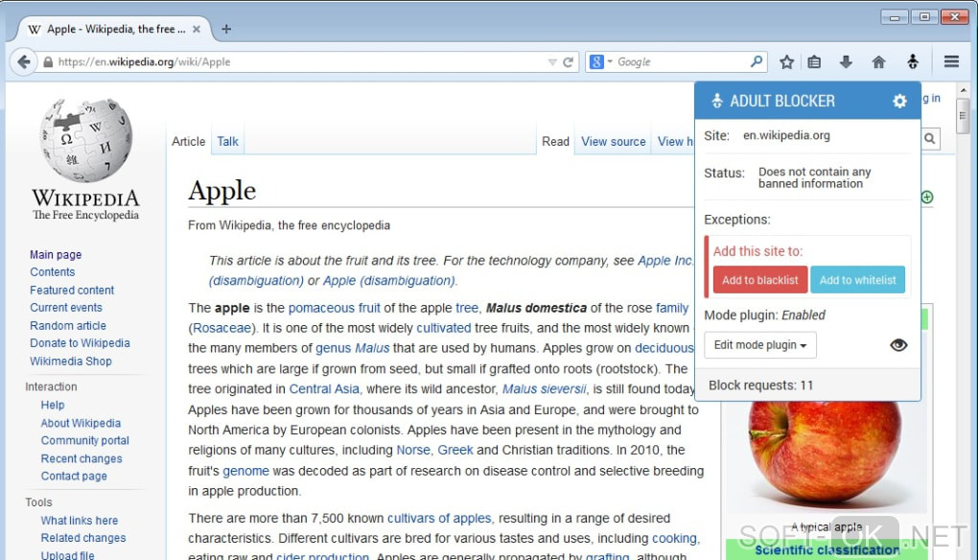978x560 pixels.
Task: Open the Google search engine selector
Action: pos(600,61)
